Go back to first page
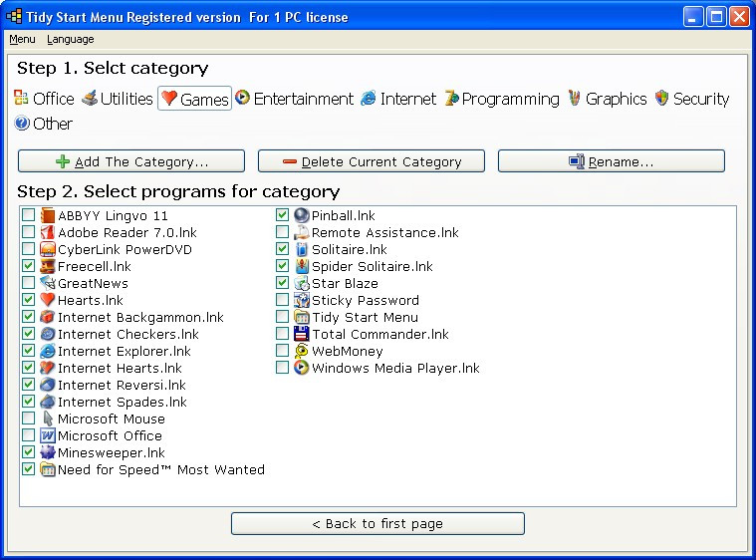The height and width of the screenshot is (560, 756). click(x=378, y=524)
